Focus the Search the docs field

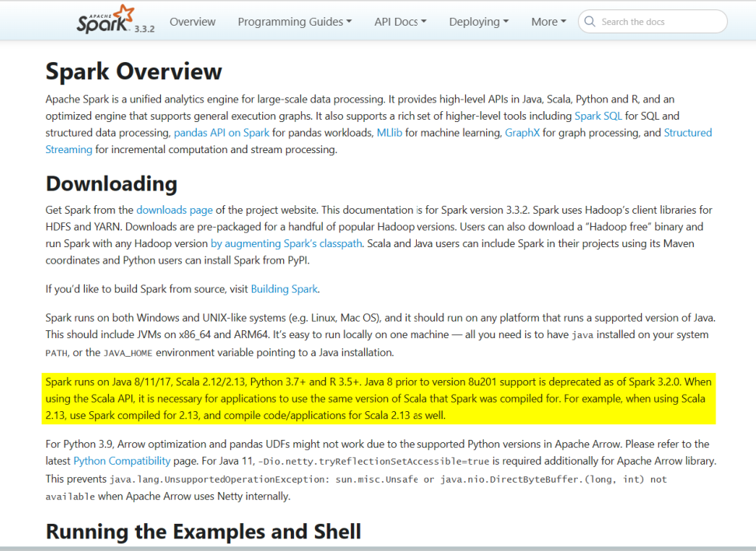(653, 22)
